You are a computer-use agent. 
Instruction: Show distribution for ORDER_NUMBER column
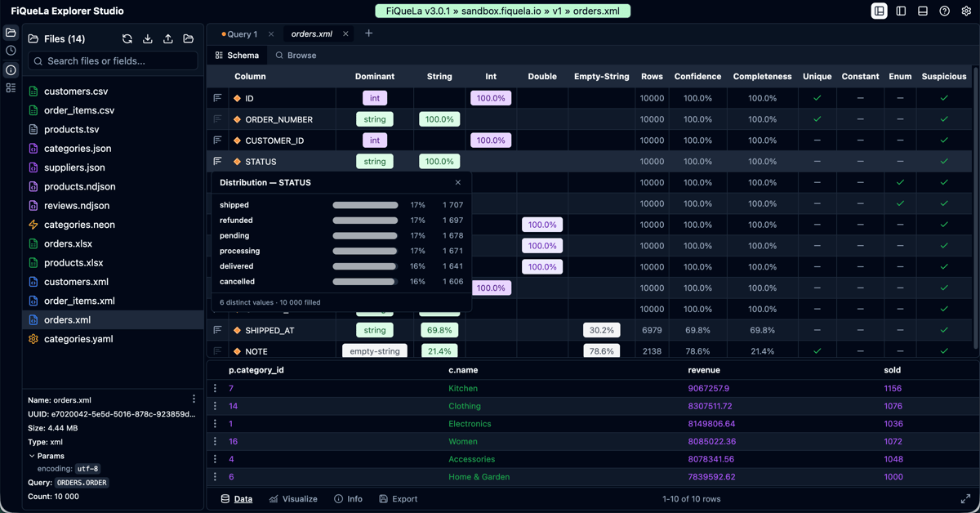[217, 119]
